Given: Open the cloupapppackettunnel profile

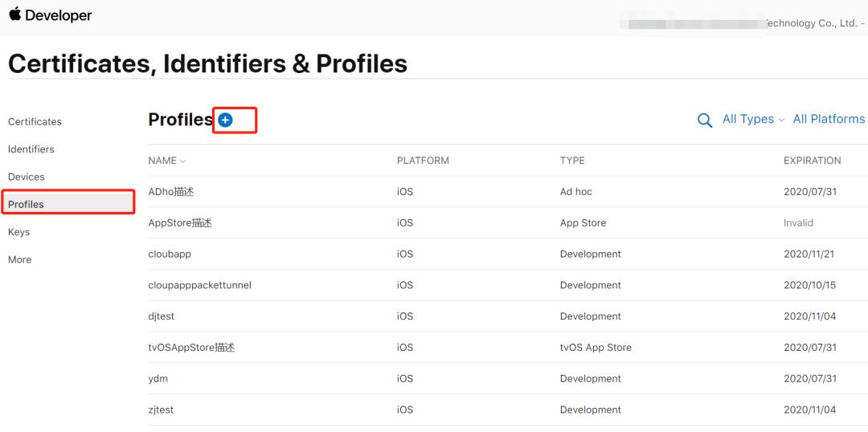Looking at the screenshot, I should click(x=199, y=285).
